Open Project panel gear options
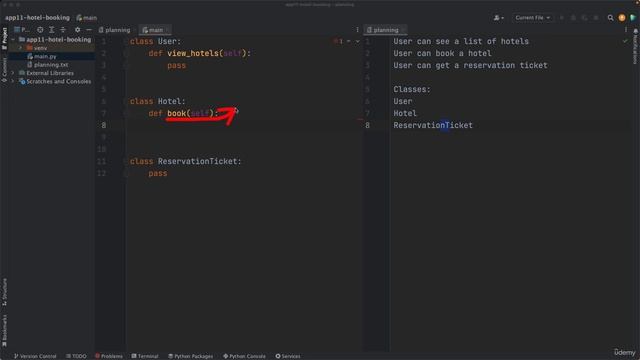Image resolution: width=640 pixels, height=360 pixels. coord(77,30)
